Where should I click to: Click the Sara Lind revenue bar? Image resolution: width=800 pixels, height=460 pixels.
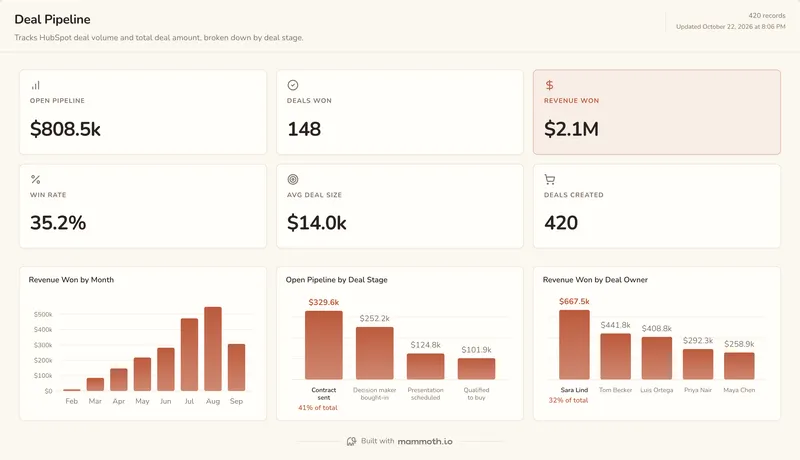tap(574, 345)
